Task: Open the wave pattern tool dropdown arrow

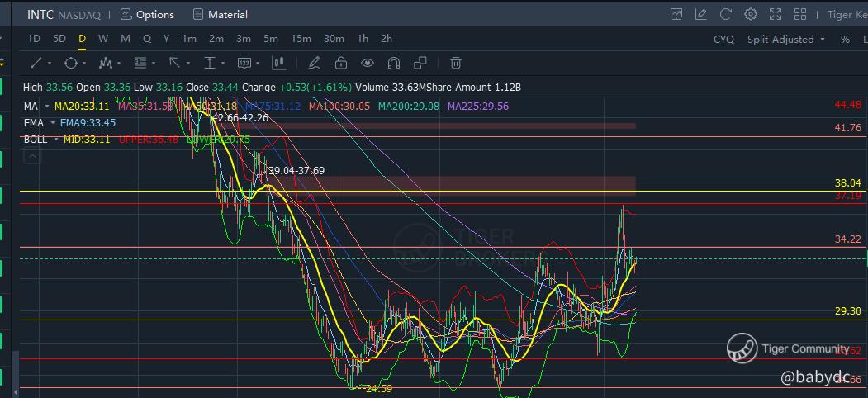Action: coord(119,64)
